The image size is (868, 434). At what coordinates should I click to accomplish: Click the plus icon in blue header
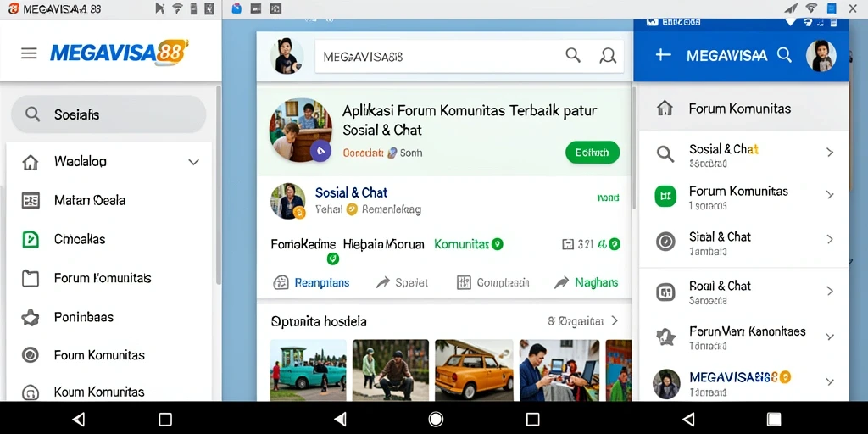[663, 55]
